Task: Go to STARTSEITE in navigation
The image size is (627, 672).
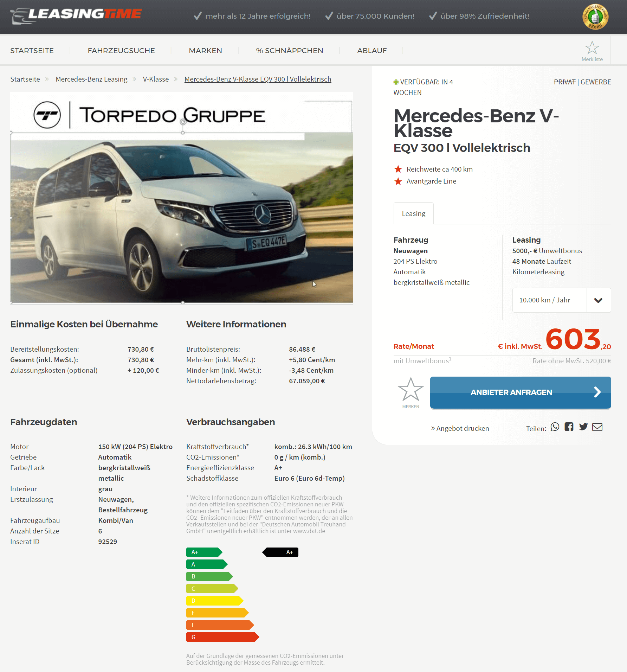Action: [x=32, y=51]
